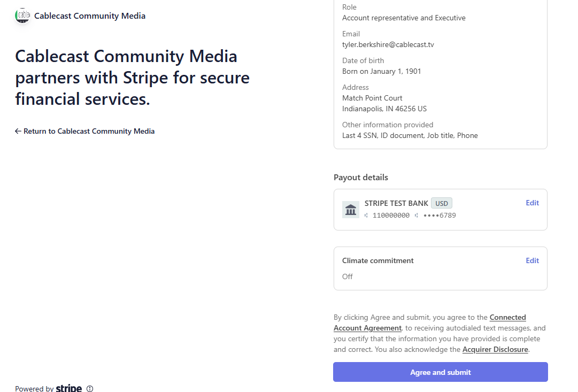The image size is (578, 392).
Task: Click the left arrow icon before Return
Action: (18, 131)
